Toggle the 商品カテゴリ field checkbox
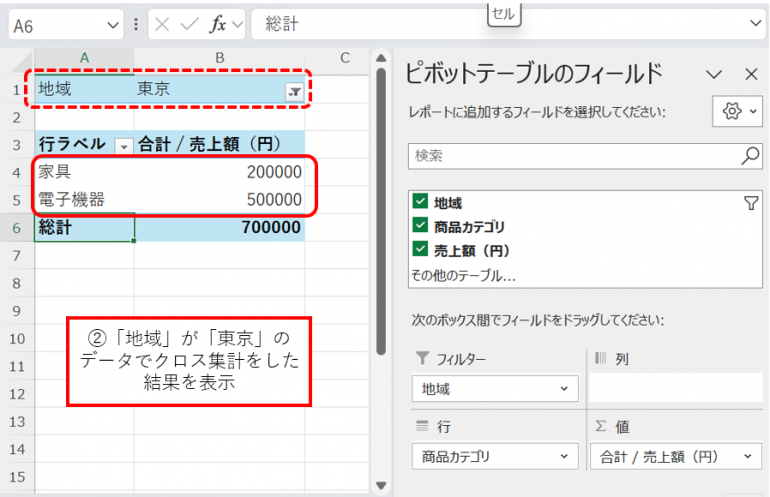Screen dimensions: 770x497 click(x=421, y=226)
